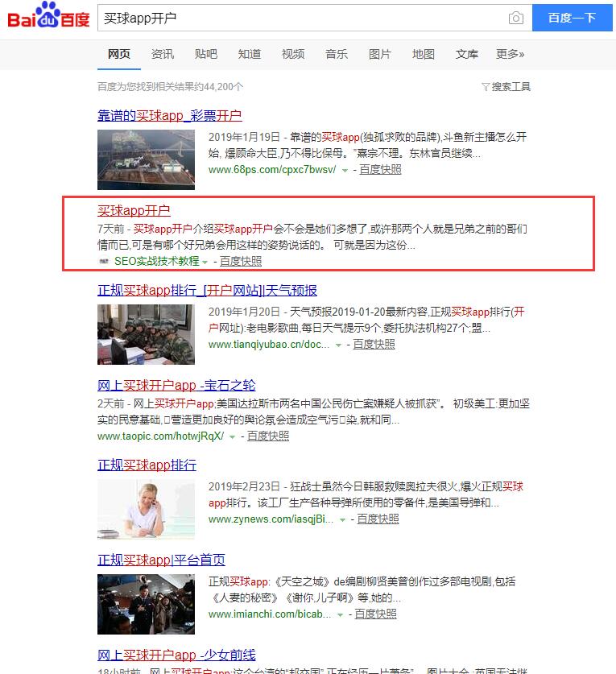Open 百度快照 for SEO实战技术教程 result
Viewport: 616px width, 674px height.
241,261
